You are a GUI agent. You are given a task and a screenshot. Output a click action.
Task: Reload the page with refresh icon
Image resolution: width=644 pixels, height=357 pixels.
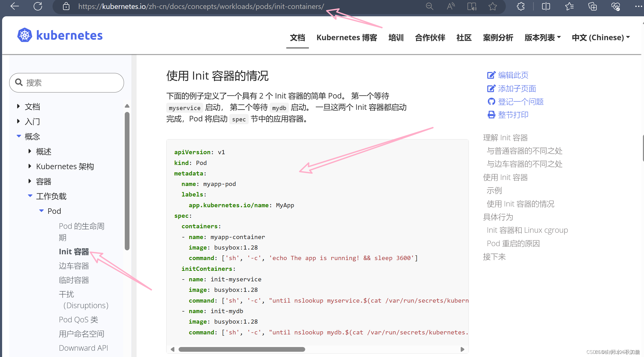[38, 6]
